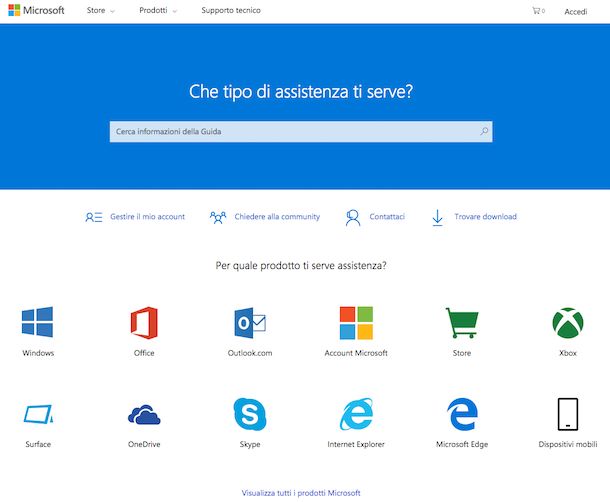Open Chiedere alla community link
Image resolution: width=610 pixels, height=502 pixels.
point(277,217)
